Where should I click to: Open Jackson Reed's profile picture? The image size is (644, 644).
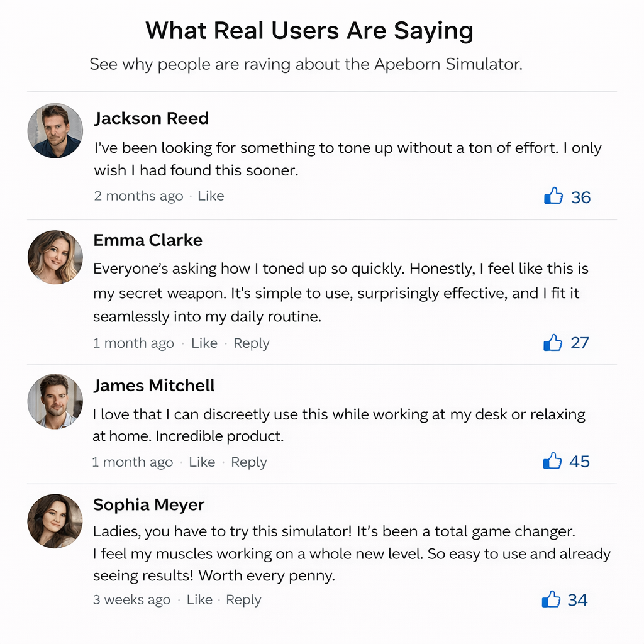click(x=55, y=131)
